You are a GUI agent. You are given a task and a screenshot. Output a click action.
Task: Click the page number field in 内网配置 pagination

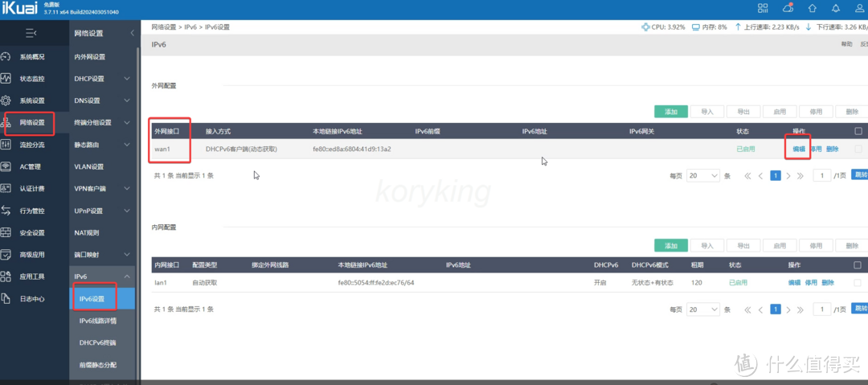pyautogui.click(x=822, y=309)
